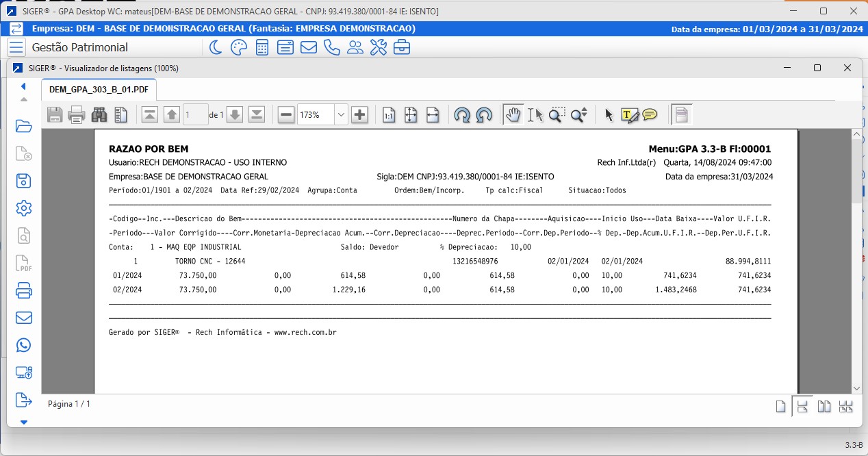Enable the hand pan tool
Viewport: 868px width, 456px height.
click(x=512, y=115)
